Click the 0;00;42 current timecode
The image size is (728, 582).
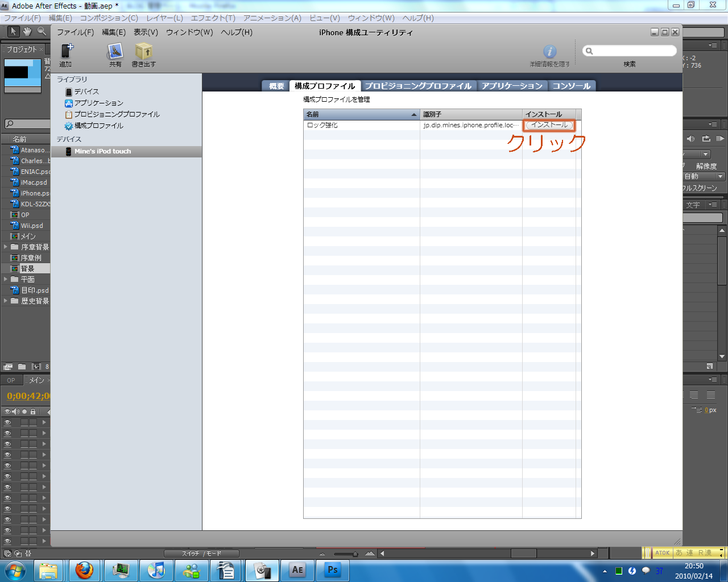(x=28, y=396)
